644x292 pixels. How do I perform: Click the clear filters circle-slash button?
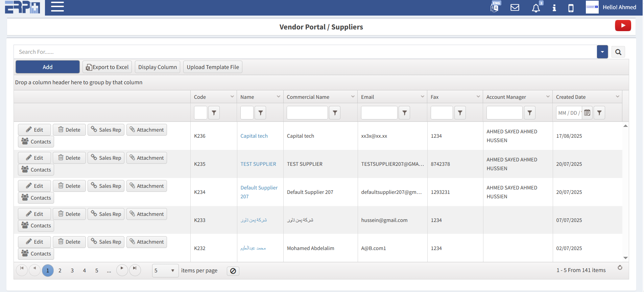pyautogui.click(x=233, y=271)
